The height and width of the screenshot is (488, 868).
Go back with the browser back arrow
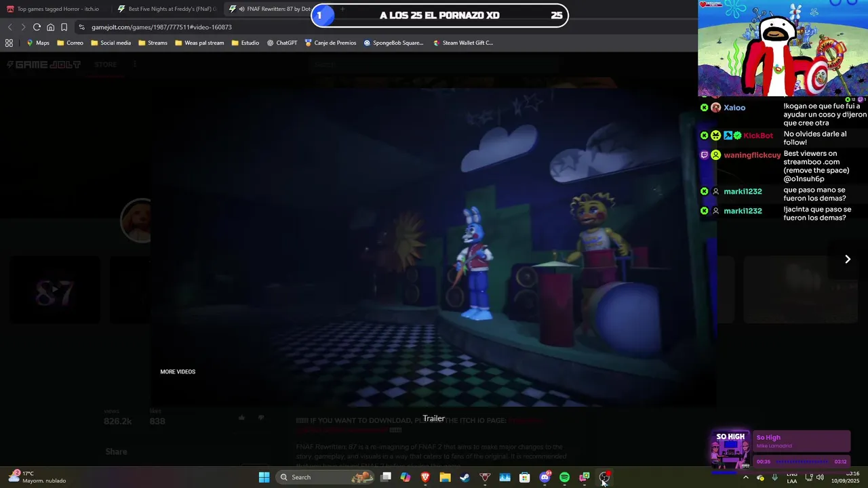tap(9, 27)
